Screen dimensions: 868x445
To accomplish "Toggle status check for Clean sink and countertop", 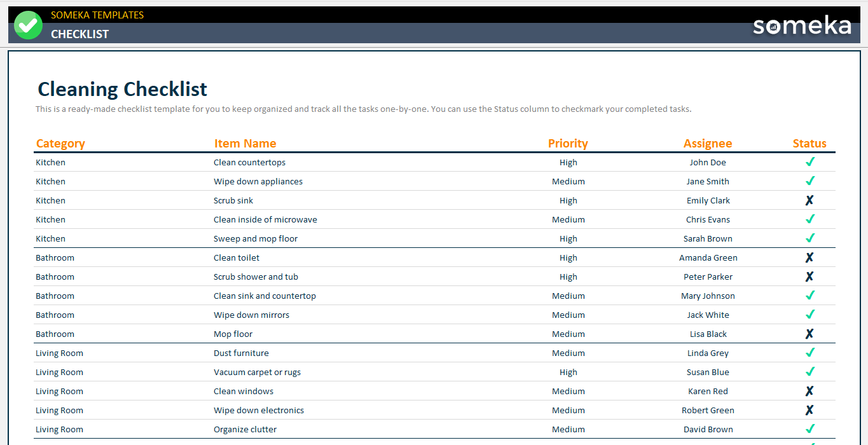I will pyautogui.click(x=809, y=296).
